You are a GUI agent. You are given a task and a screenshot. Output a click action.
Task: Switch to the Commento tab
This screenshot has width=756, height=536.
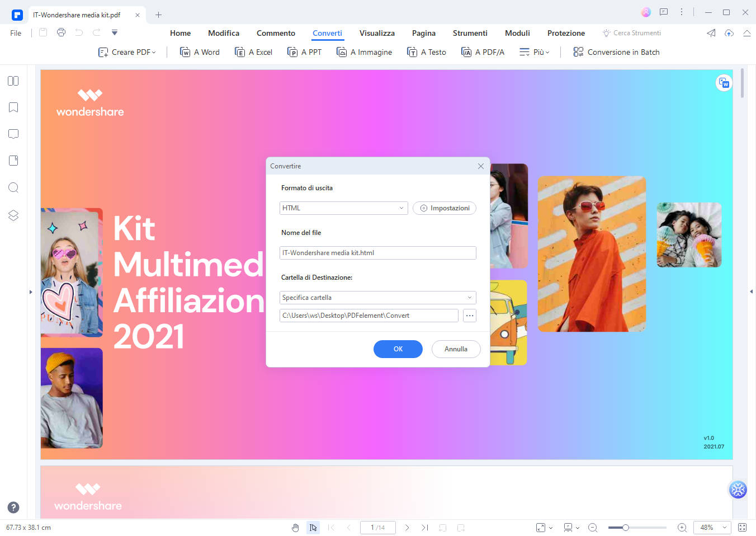coord(276,33)
